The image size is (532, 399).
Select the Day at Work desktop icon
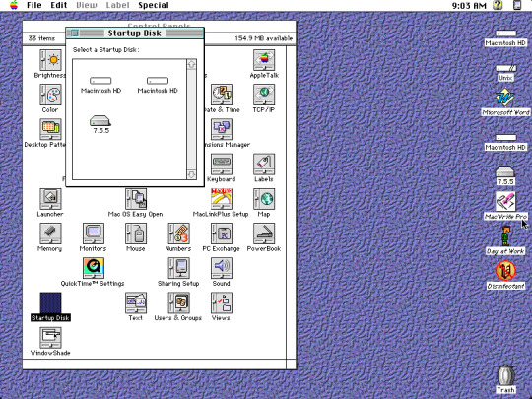click(505, 236)
